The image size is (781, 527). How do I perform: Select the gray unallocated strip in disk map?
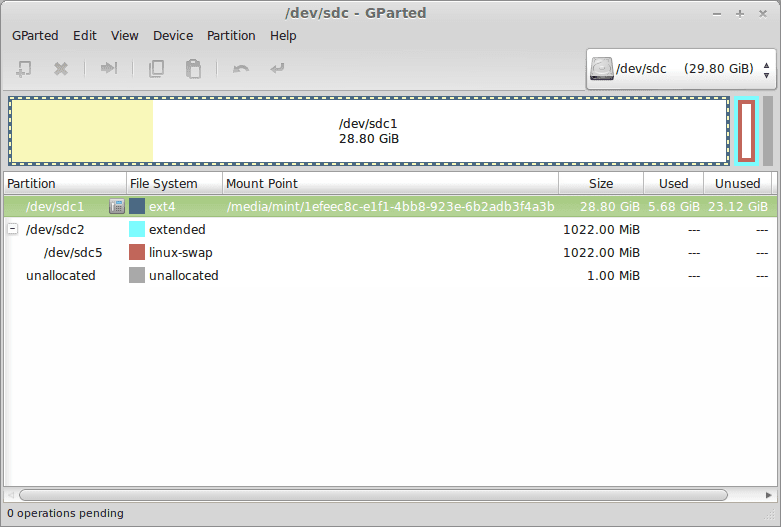click(768, 131)
